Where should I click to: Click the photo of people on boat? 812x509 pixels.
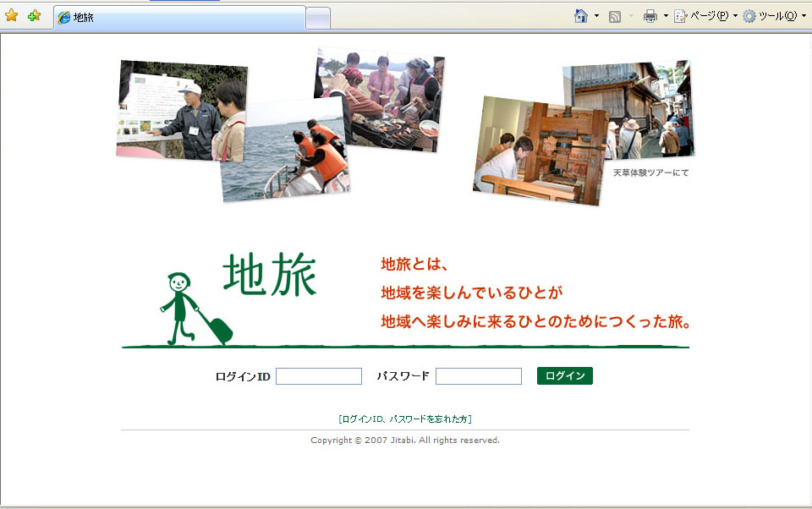(285, 151)
